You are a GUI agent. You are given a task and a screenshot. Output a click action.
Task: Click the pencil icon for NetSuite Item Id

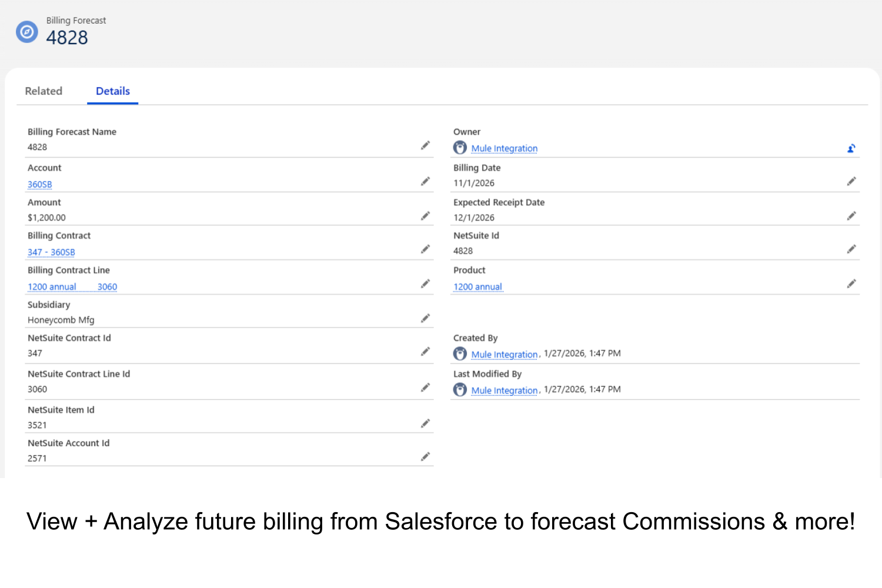click(425, 423)
